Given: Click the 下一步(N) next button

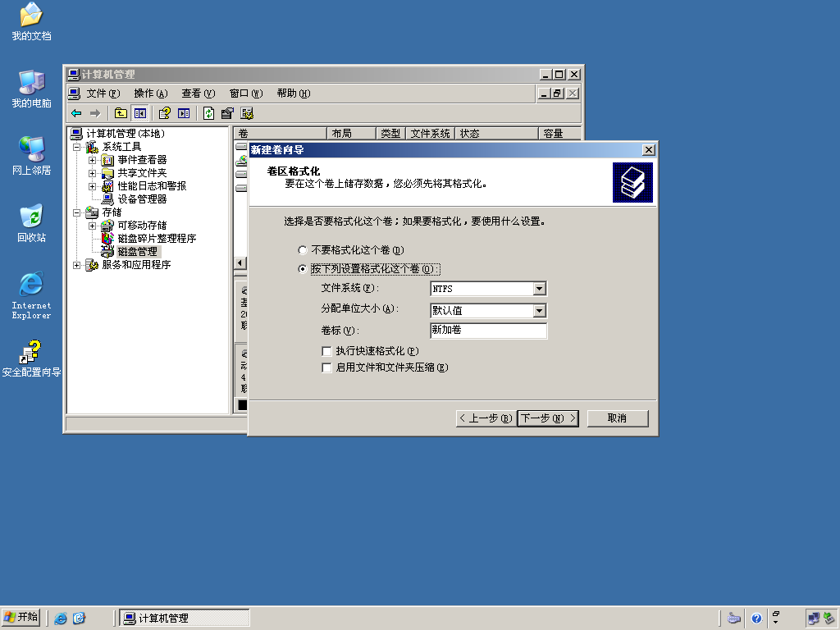Looking at the screenshot, I should (x=548, y=418).
